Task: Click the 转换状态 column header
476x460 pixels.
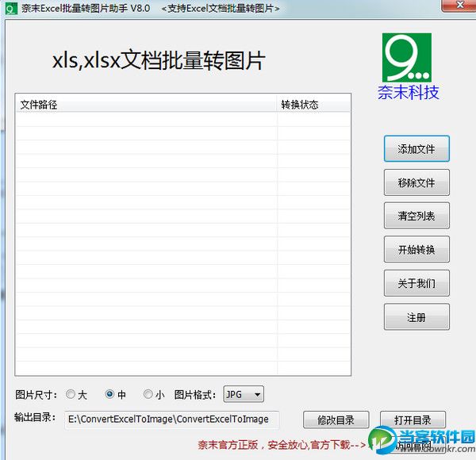Action: coord(313,105)
